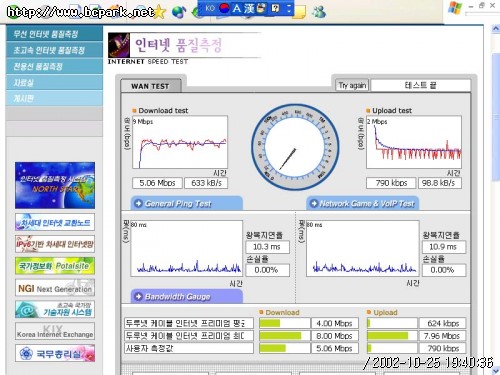Click the vertical scrollbar thumb
The image size is (500, 375).
pyautogui.click(x=496, y=117)
